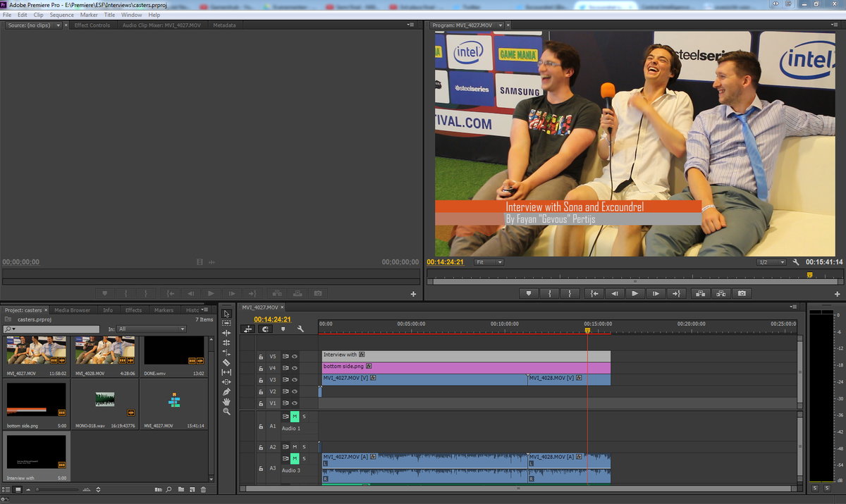Step back one frame in Program Monitor
Viewport: 846px width, 504px height.
pos(615,293)
